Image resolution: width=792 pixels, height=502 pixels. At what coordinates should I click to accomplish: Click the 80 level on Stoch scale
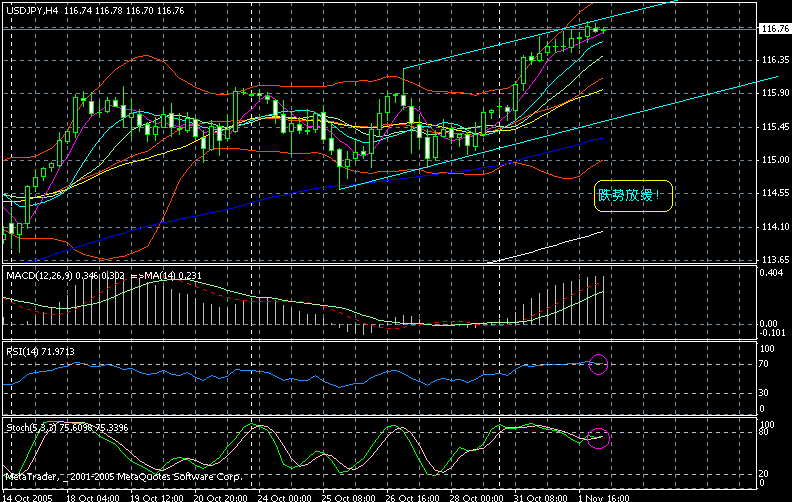coord(764,432)
